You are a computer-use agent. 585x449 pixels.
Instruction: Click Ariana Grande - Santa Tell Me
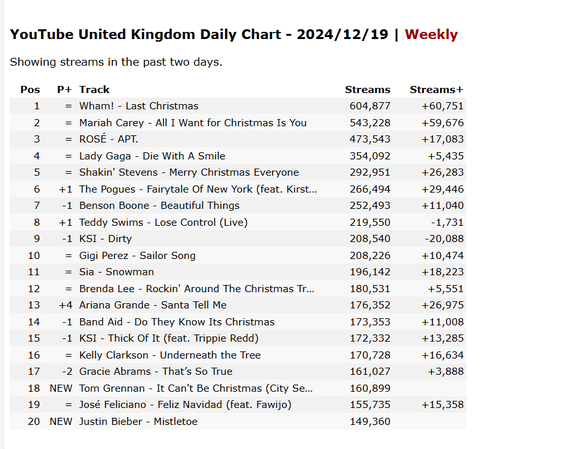[153, 305]
